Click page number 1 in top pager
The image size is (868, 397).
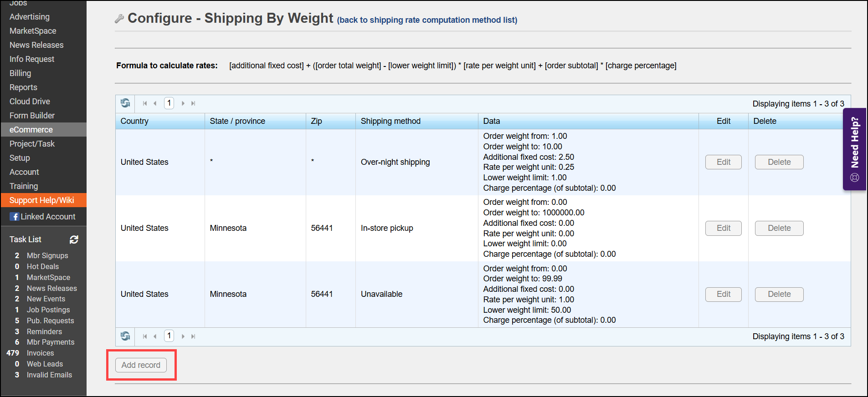pyautogui.click(x=169, y=103)
